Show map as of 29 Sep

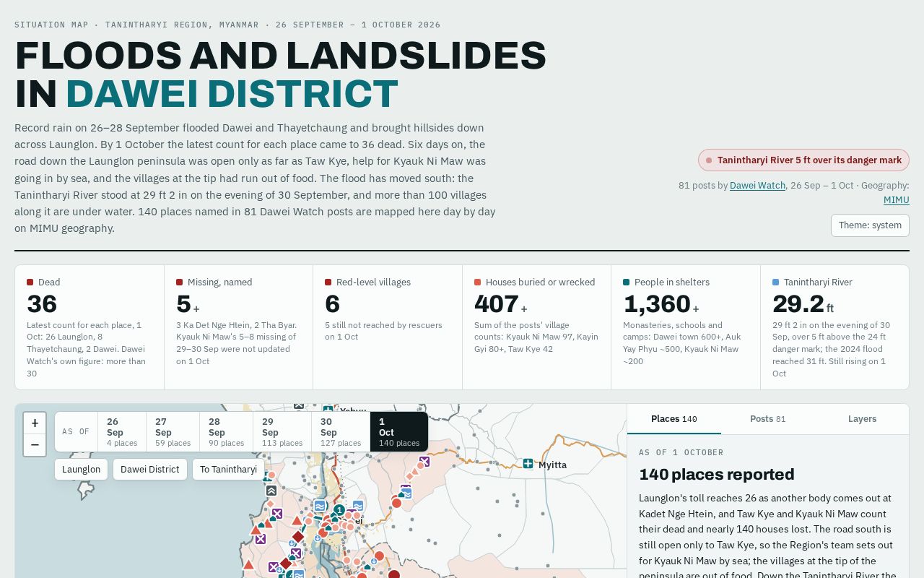point(282,431)
